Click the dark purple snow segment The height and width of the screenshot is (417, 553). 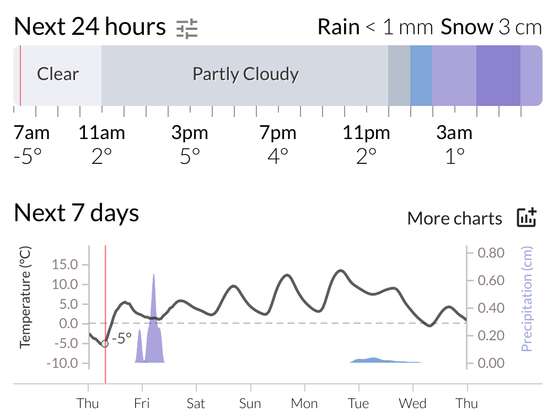(498, 75)
